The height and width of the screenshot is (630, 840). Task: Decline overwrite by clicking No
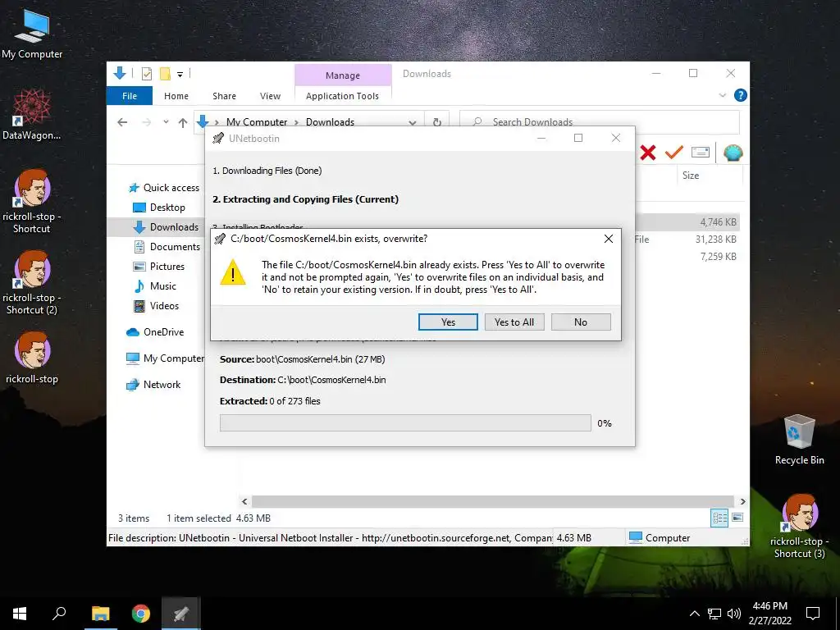581,322
